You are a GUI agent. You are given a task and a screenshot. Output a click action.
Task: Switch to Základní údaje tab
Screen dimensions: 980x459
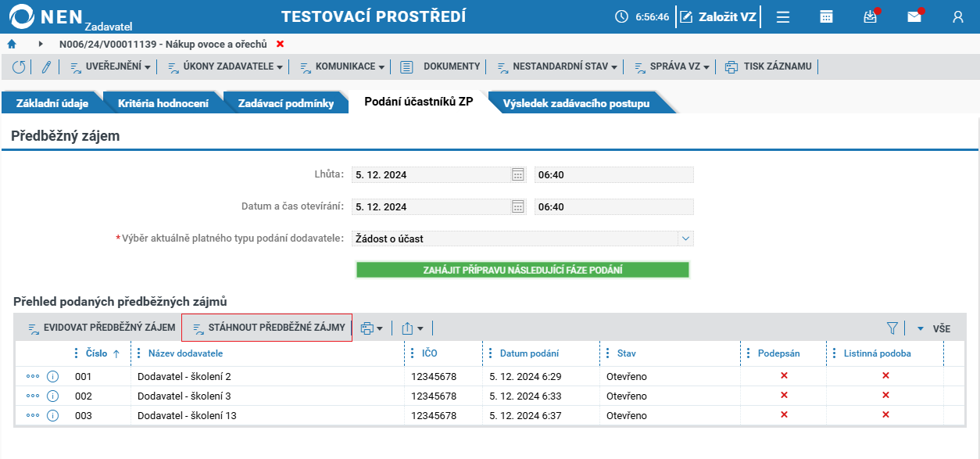52,103
